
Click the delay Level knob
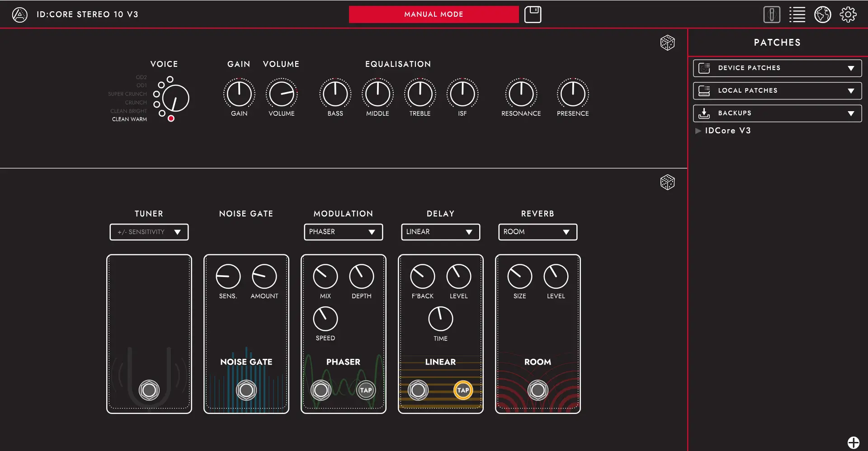[x=459, y=277]
